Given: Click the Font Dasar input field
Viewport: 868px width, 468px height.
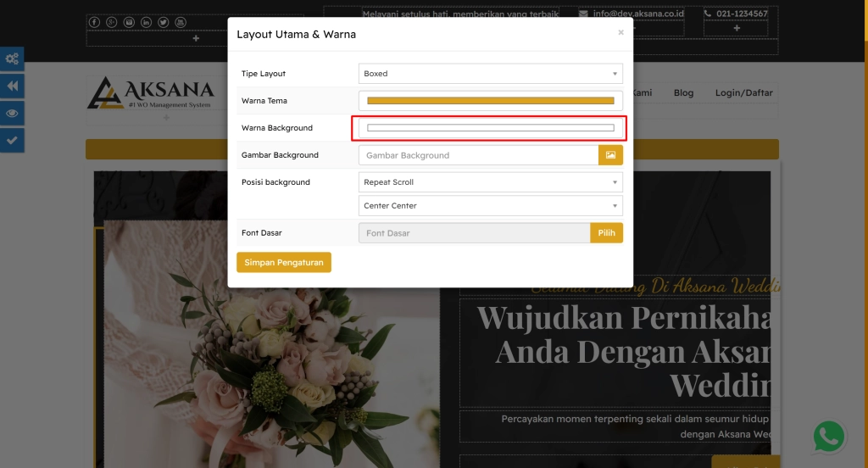Looking at the screenshot, I should [x=475, y=233].
